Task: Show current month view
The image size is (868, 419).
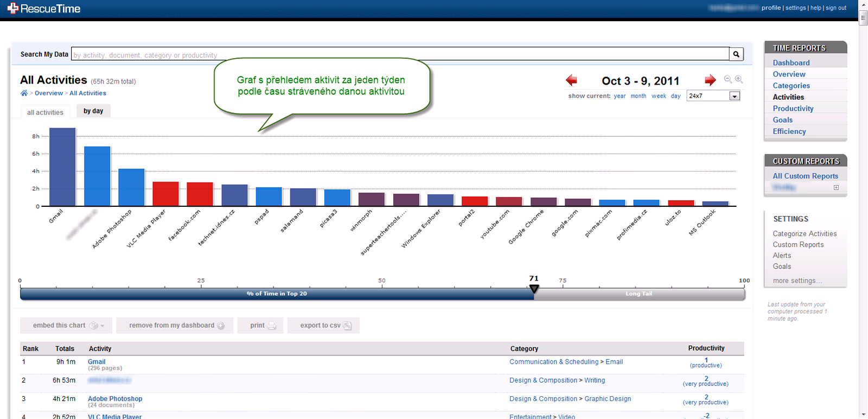Action: click(638, 96)
